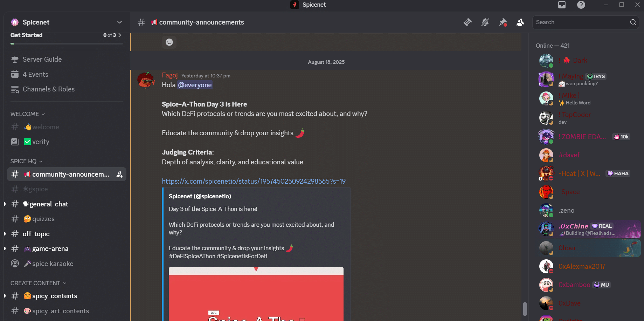Collapse the CREATE CONTENT category
Viewport: 644px width, 321px height.
coord(38,283)
